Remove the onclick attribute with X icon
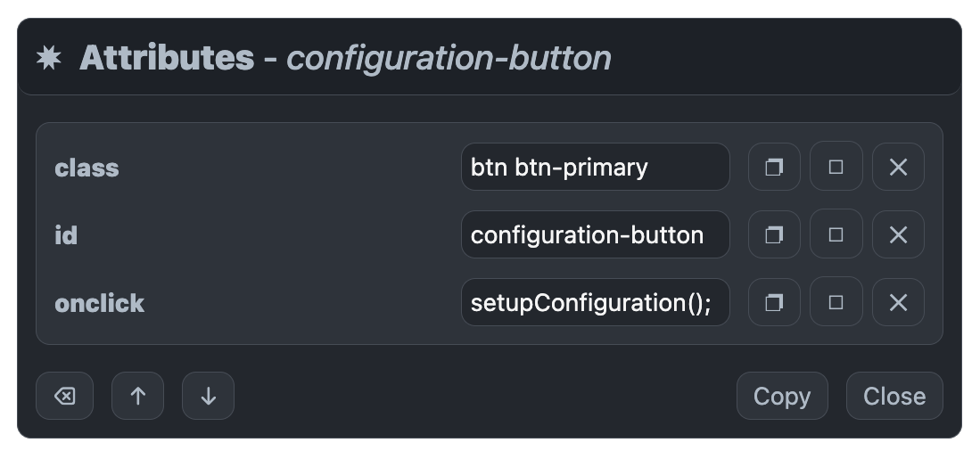 [x=898, y=302]
